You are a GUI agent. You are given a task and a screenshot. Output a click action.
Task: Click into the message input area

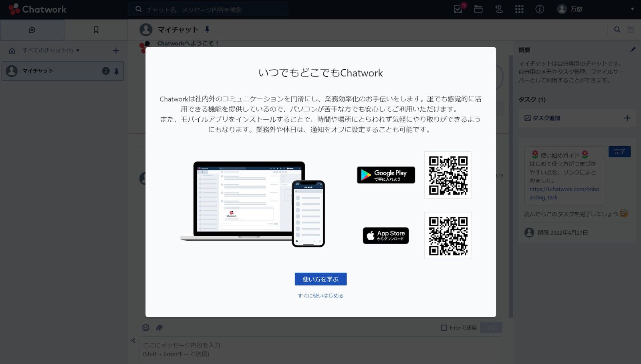click(320, 350)
